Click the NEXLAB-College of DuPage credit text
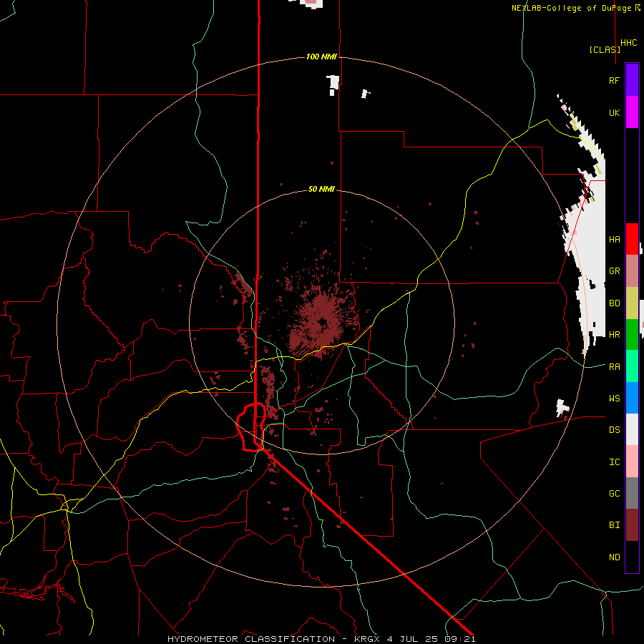 click(575, 8)
